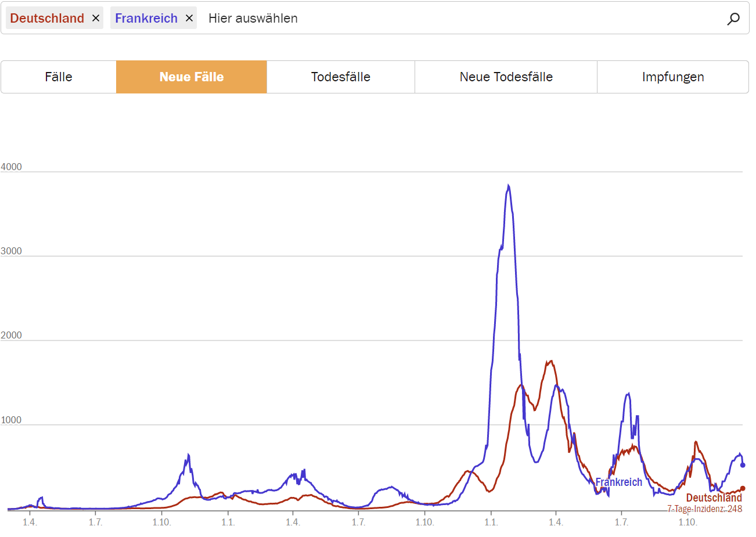
Task: Click the search magnifier icon
Action: pyautogui.click(x=733, y=19)
